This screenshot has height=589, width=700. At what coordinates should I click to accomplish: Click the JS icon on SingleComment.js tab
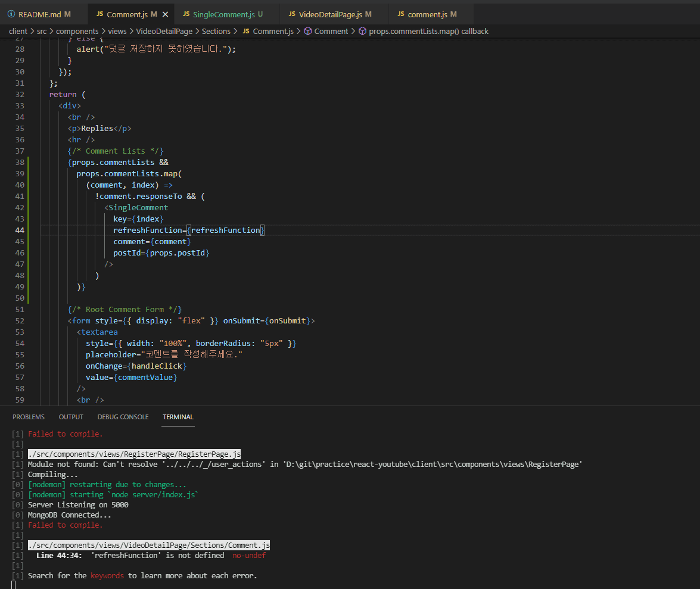coord(186,14)
